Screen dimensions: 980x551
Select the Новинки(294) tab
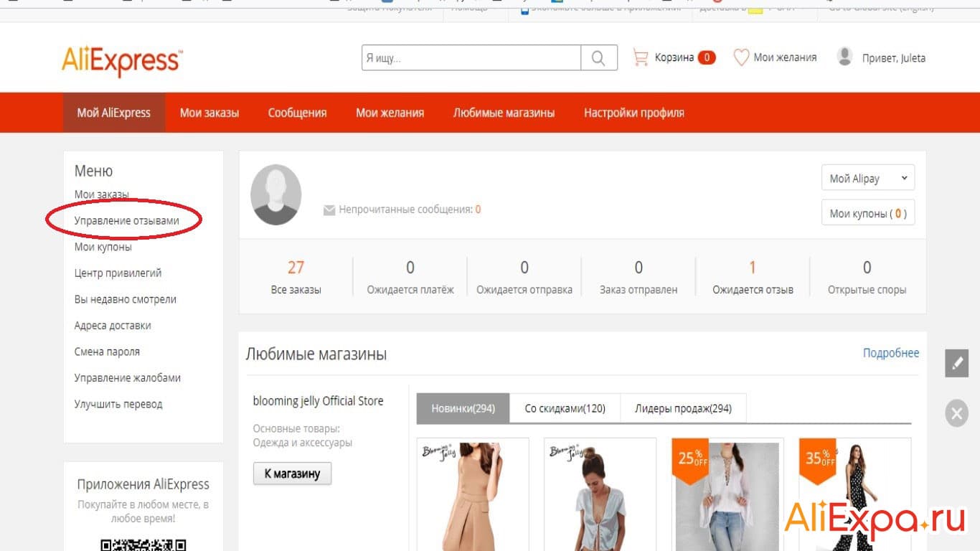463,408
